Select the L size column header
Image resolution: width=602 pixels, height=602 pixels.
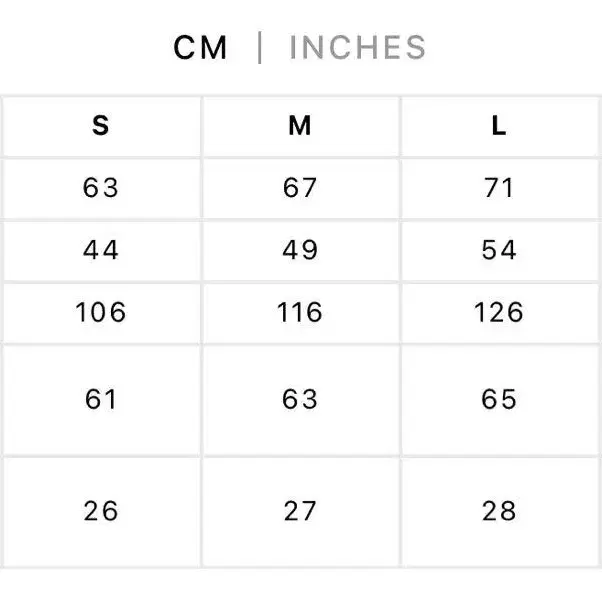click(499, 126)
